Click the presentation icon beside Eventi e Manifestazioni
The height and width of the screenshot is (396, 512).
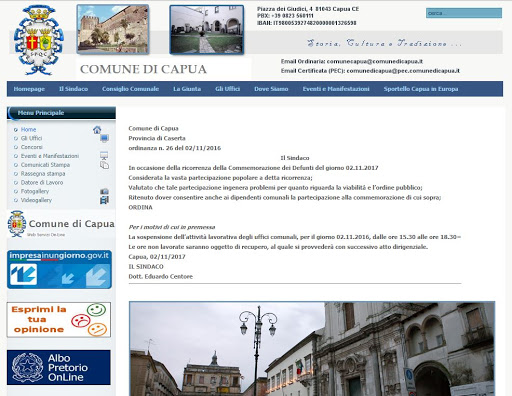click(x=104, y=156)
